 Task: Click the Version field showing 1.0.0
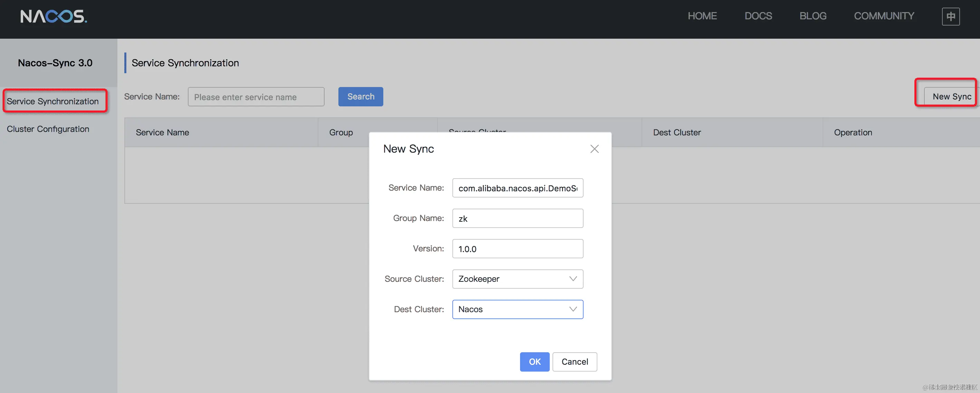pos(517,249)
